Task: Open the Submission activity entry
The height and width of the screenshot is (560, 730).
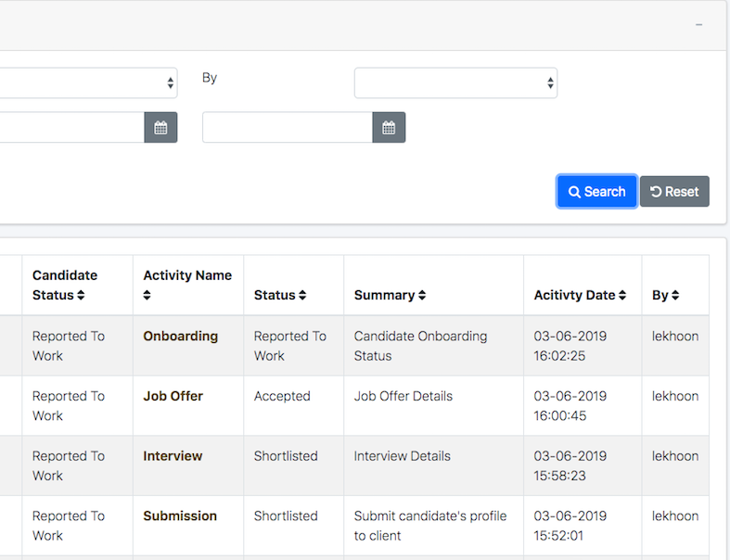Action: (180, 516)
